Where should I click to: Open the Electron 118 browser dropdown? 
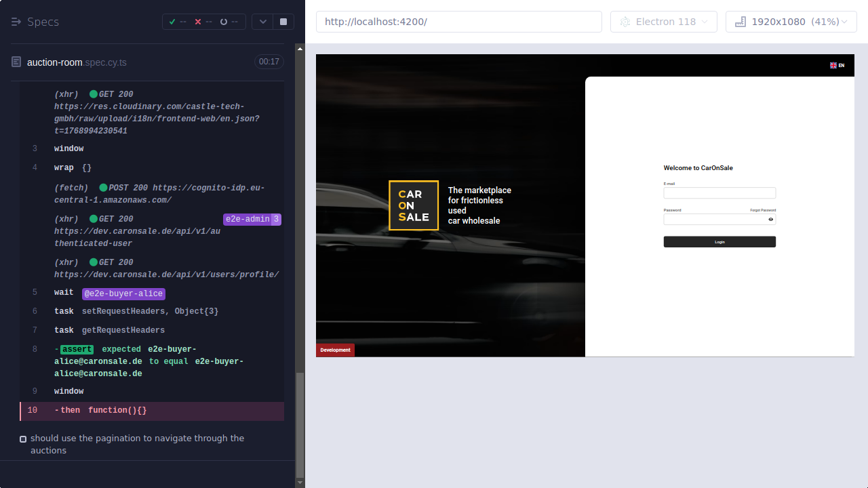(663, 21)
